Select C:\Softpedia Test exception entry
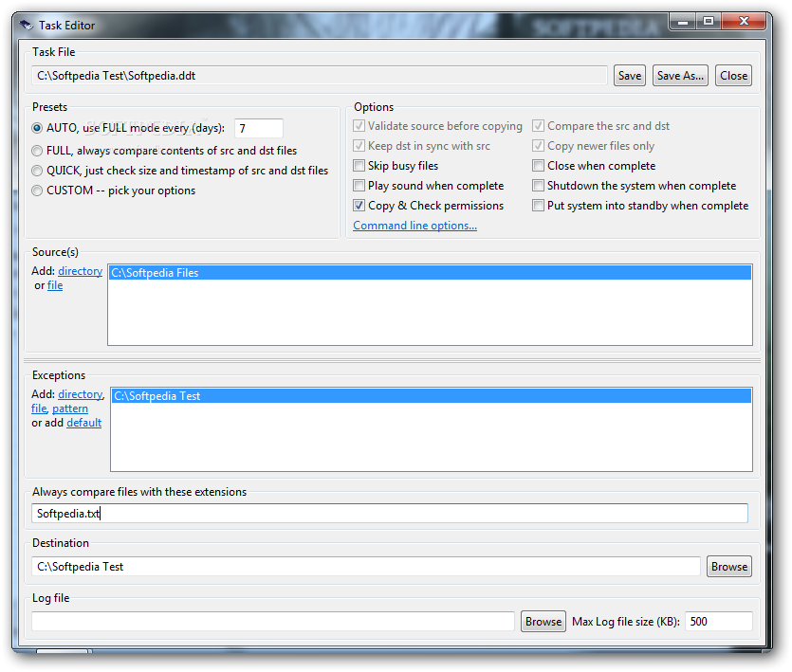The image size is (792, 672). (432, 396)
